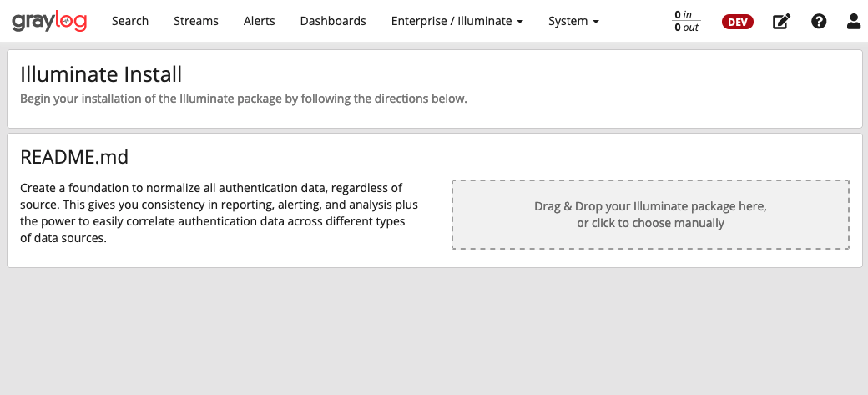
Task: Click the throughput in/out indicator
Action: (x=687, y=22)
